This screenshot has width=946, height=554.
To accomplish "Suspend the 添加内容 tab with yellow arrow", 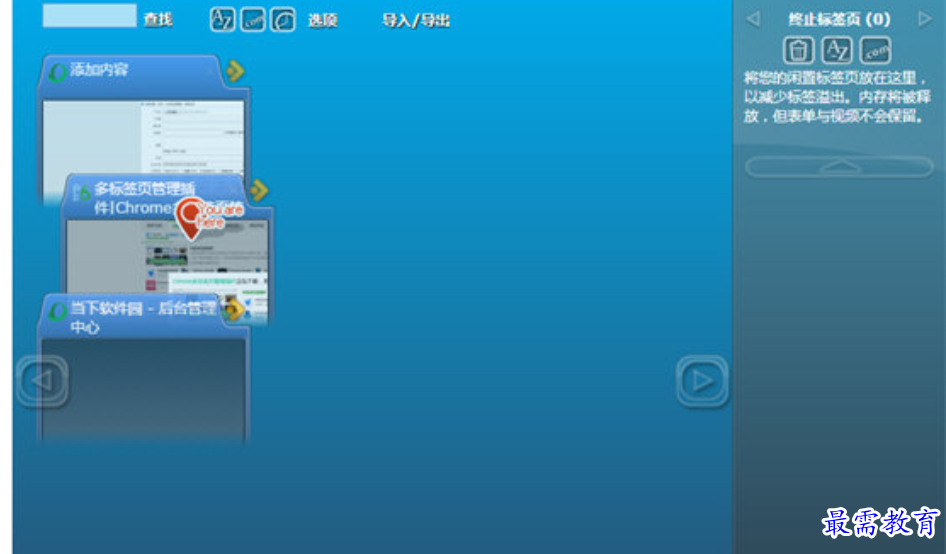I will click(x=235, y=71).
